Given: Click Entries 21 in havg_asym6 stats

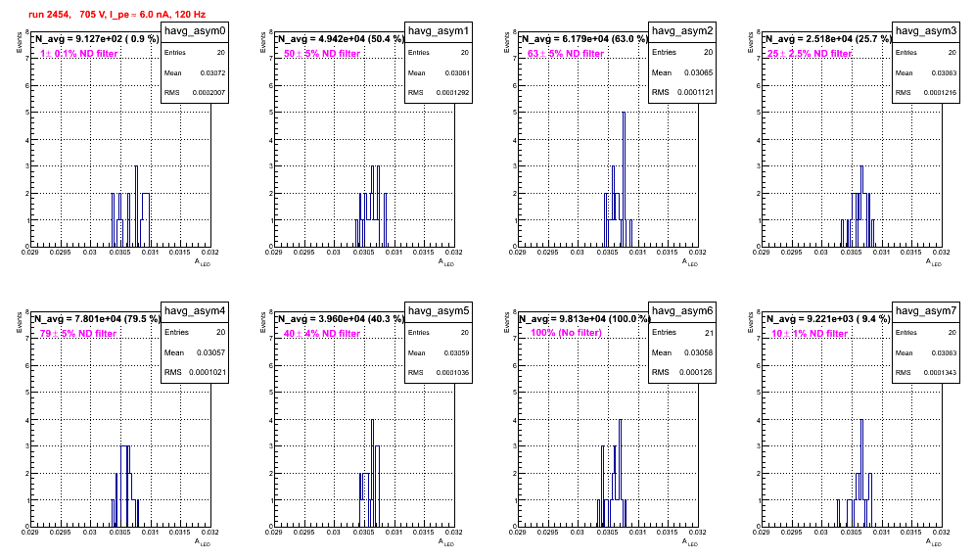Looking at the screenshot, I should [682, 333].
